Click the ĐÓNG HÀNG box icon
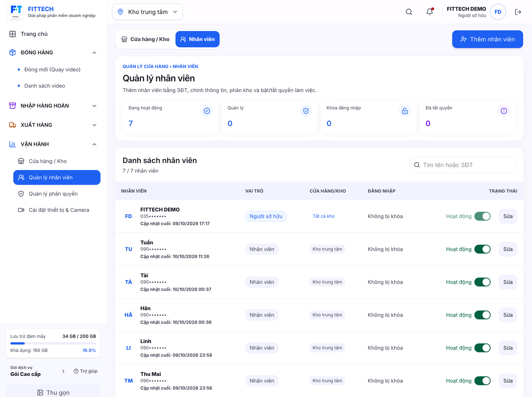Screen dimensions: 532x397 (x=13, y=53)
